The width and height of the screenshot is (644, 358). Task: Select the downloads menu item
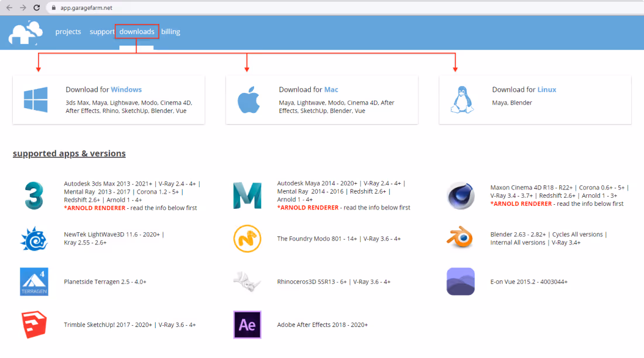[x=137, y=32]
